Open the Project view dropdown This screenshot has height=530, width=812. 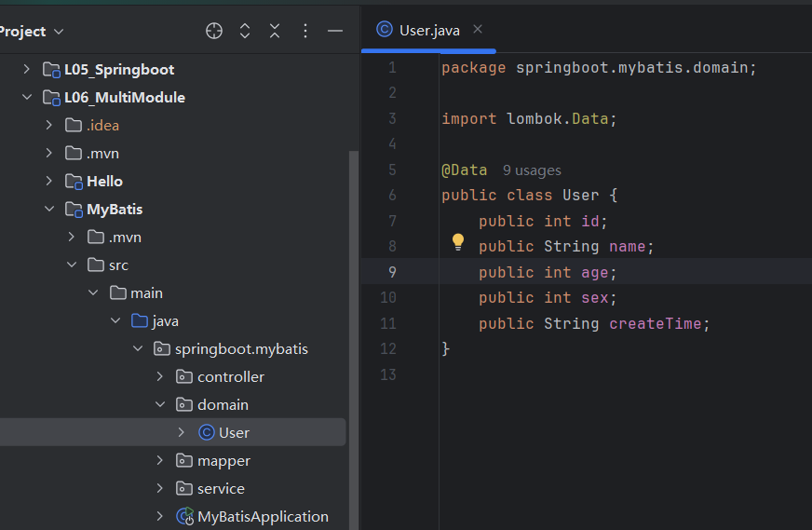[x=33, y=31]
